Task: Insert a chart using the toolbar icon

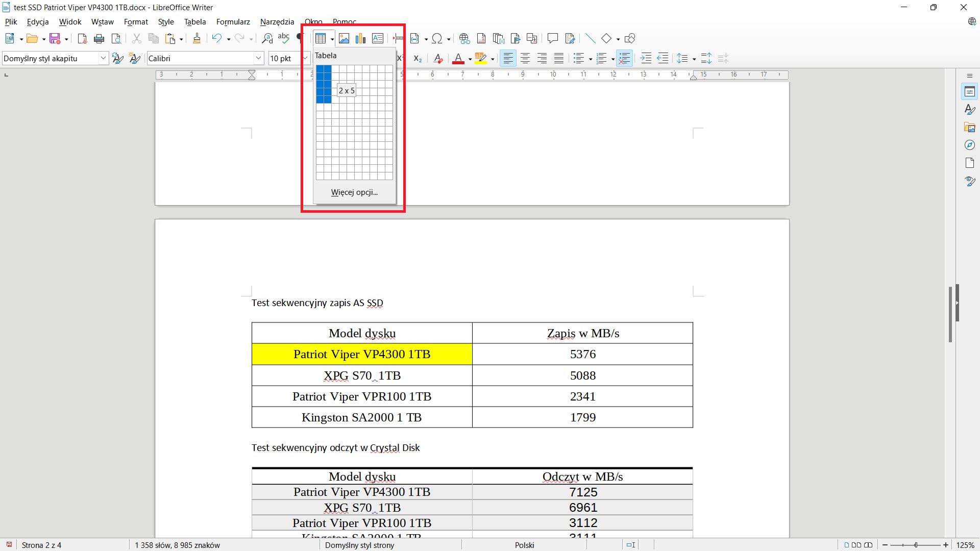Action: coord(361,38)
